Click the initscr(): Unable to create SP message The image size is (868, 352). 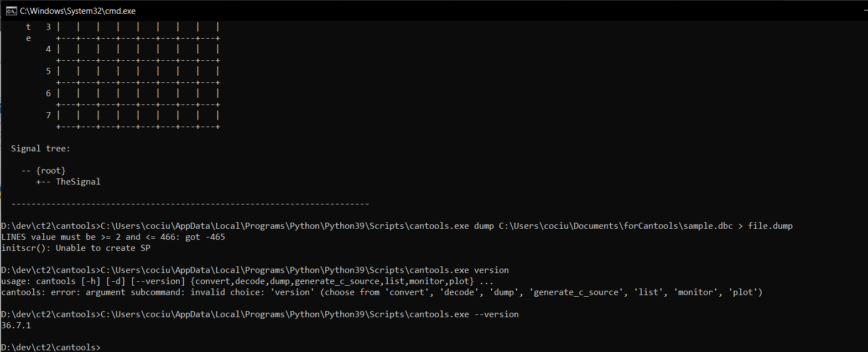tap(75, 248)
